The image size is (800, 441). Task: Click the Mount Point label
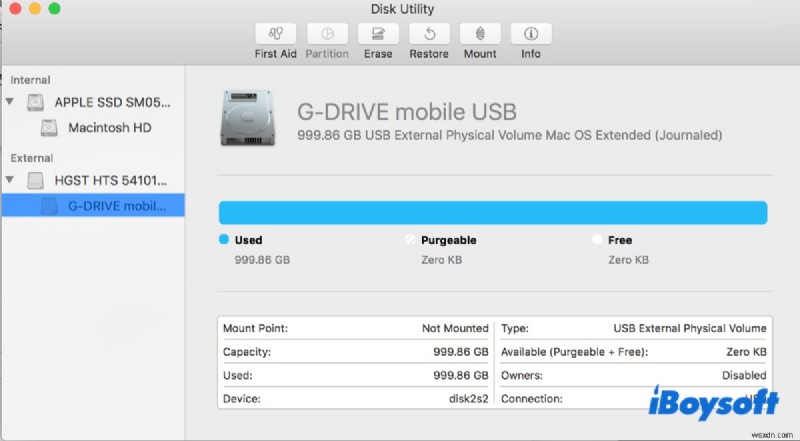click(255, 328)
